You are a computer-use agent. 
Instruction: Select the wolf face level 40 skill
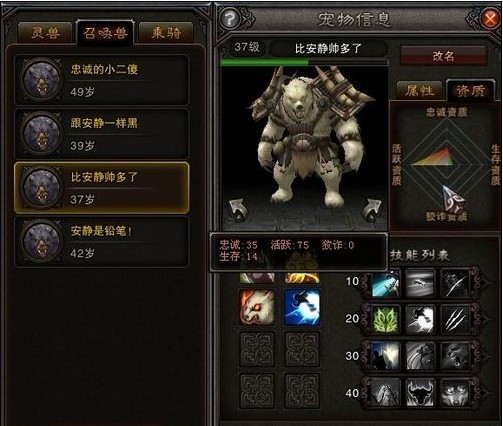tap(454, 393)
